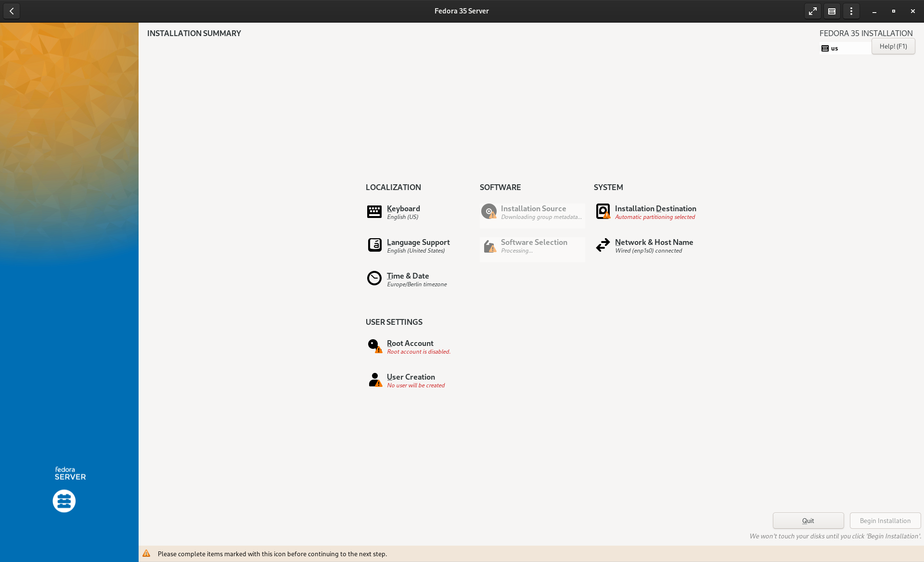Open Installation Destination disk icon
This screenshot has width=924, height=562.
(603, 211)
